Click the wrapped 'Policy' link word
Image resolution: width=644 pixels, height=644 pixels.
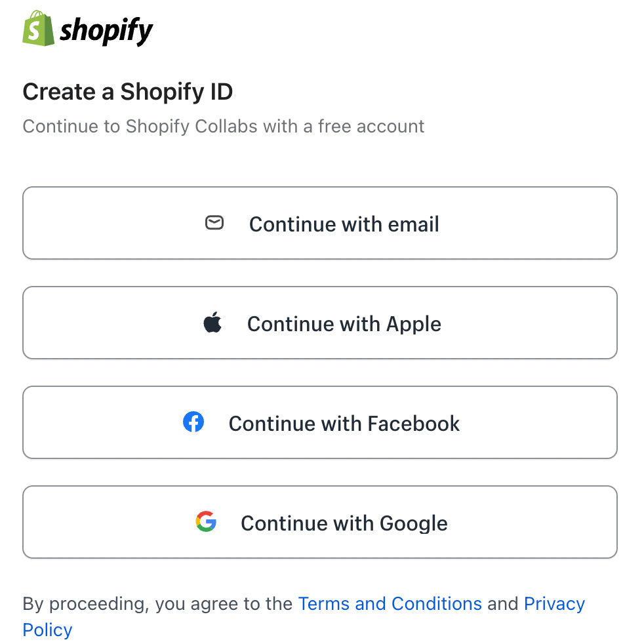tap(47, 630)
